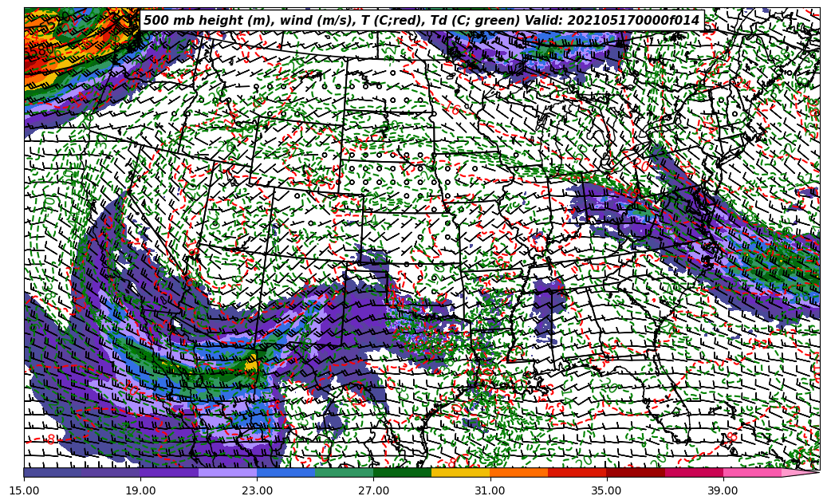827x504 pixels.
Task: Select the 35.00 colorbar tick label
Action: pyautogui.click(x=606, y=490)
